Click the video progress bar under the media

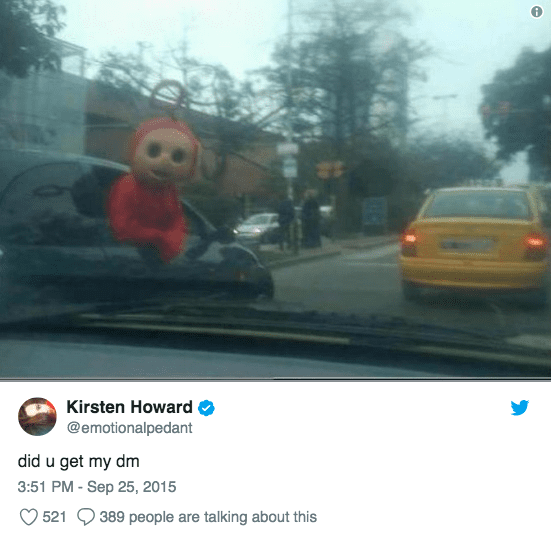coord(276,379)
